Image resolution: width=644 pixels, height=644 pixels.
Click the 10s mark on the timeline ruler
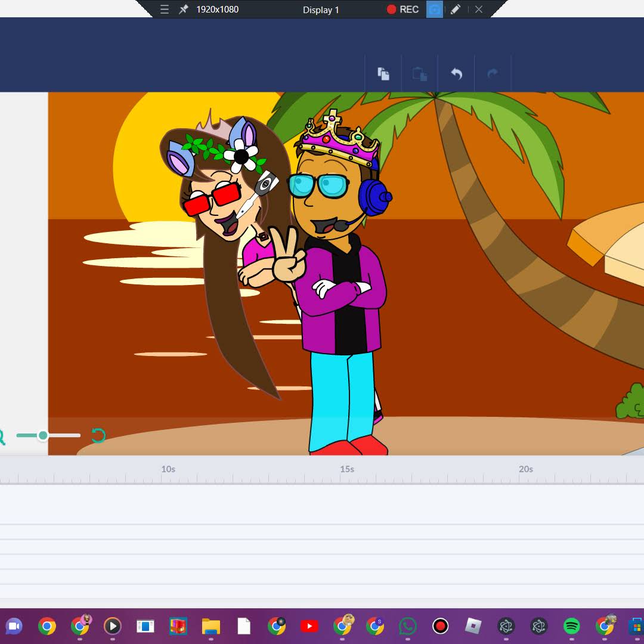pos(168,469)
